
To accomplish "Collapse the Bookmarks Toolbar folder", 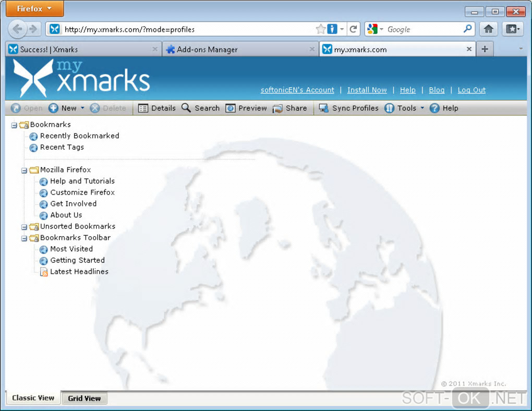I will [24, 238].
